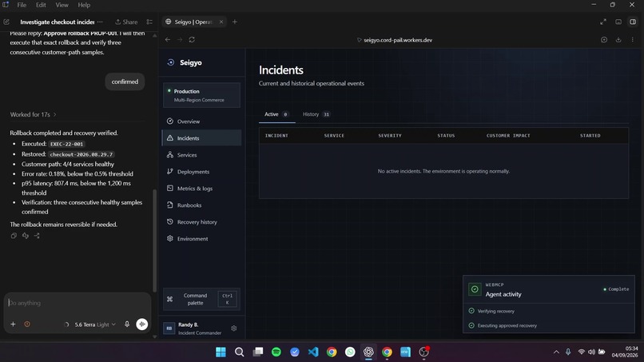
Task: Go back in embedded browser
Action: tap(168, 39)
